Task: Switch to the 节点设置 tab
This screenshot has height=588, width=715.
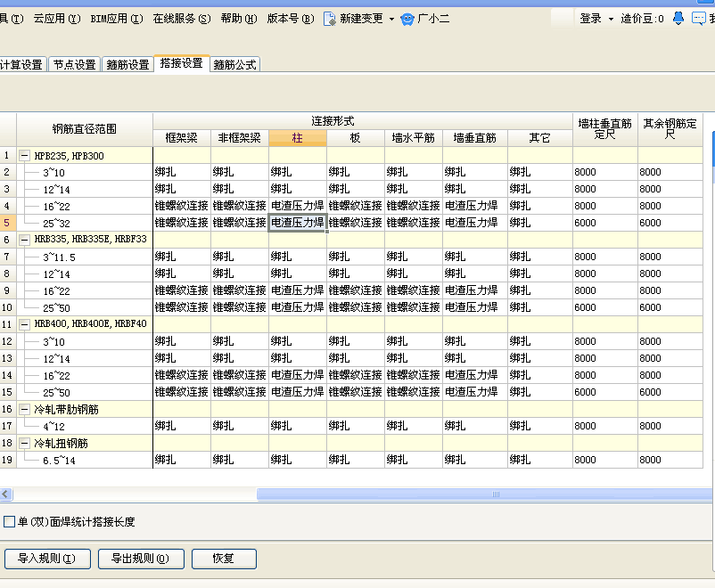Action: 74,64
